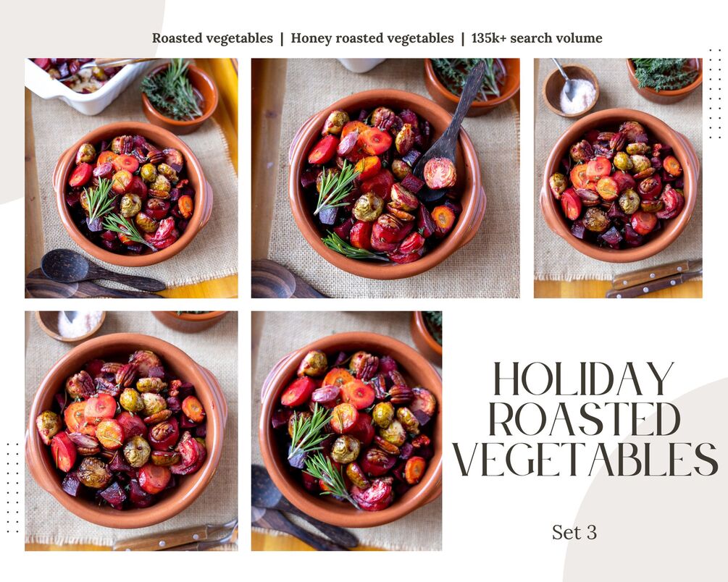
Task: Click the "Honey roasted vegetables" keyword text
Action: [372, 38]
